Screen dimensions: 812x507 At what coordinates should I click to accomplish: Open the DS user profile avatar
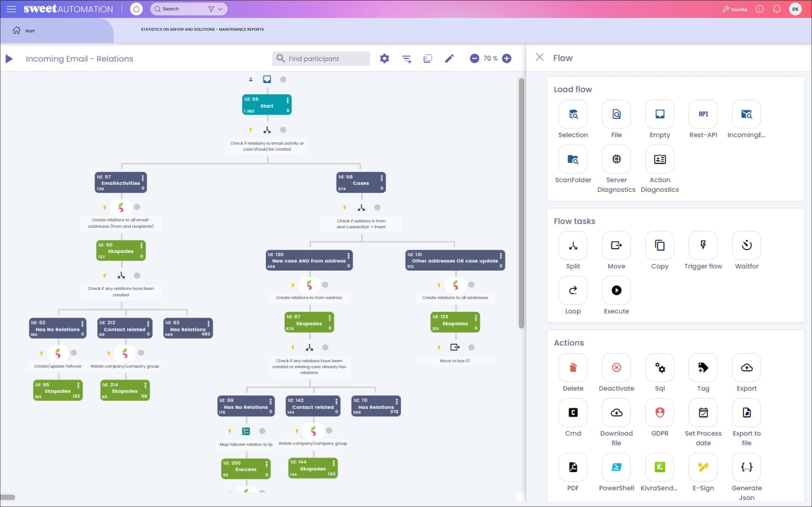coord(795,9)
